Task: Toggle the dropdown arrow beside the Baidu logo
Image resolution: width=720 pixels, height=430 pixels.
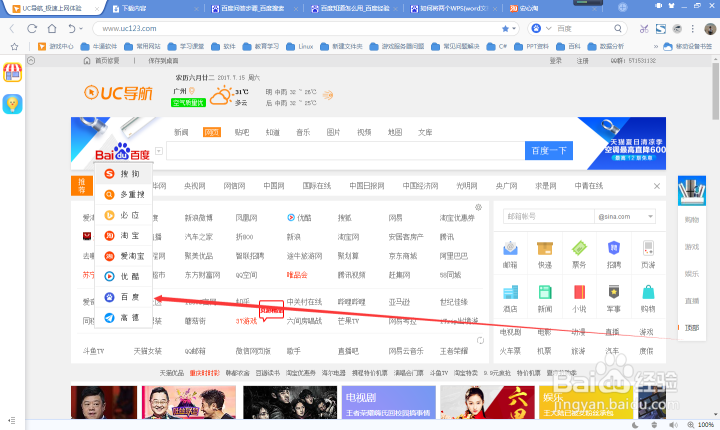Action: tap(159, 151)
